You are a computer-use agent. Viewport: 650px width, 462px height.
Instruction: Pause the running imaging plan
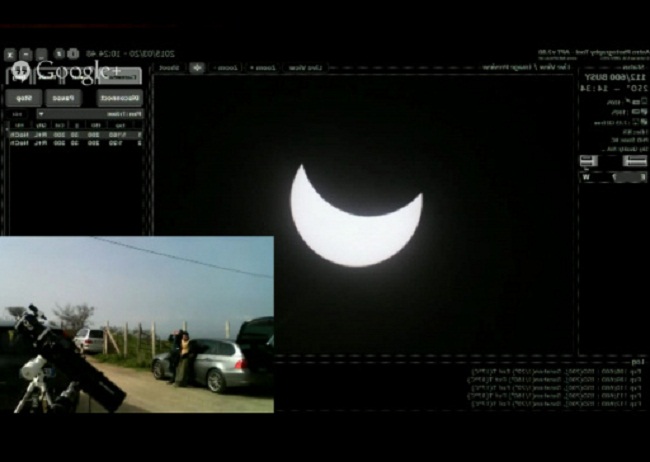click(63, 98)
